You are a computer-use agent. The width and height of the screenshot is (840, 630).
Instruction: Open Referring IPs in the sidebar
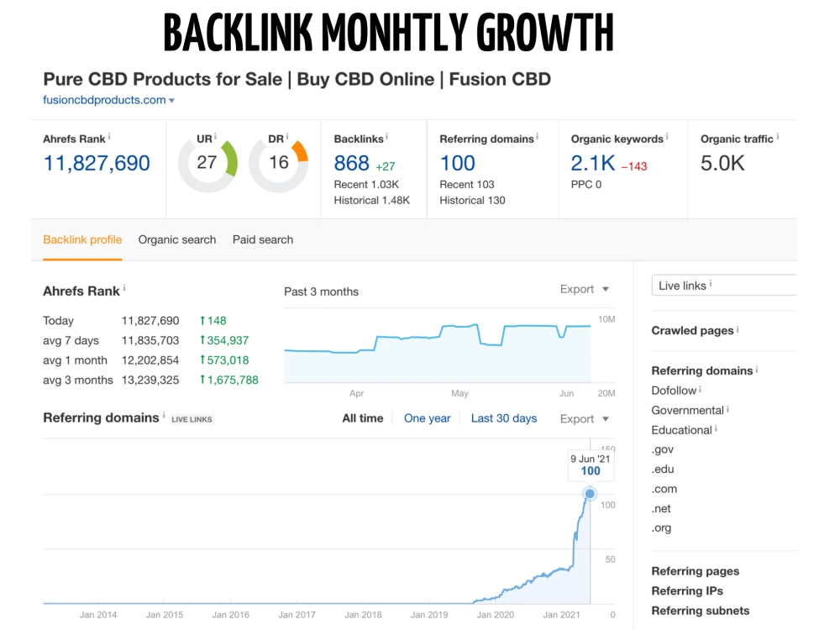pos(687,591)
